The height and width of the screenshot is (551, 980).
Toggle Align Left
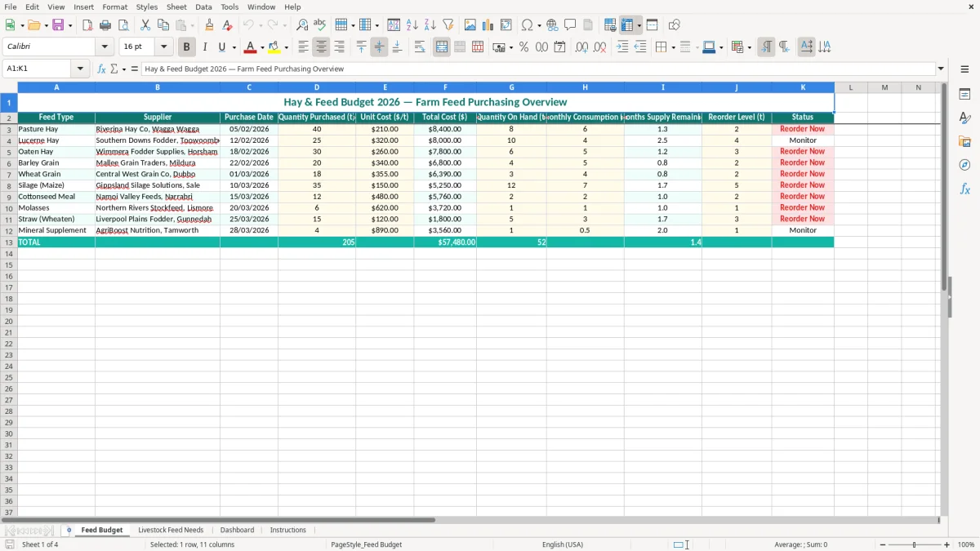303,47
